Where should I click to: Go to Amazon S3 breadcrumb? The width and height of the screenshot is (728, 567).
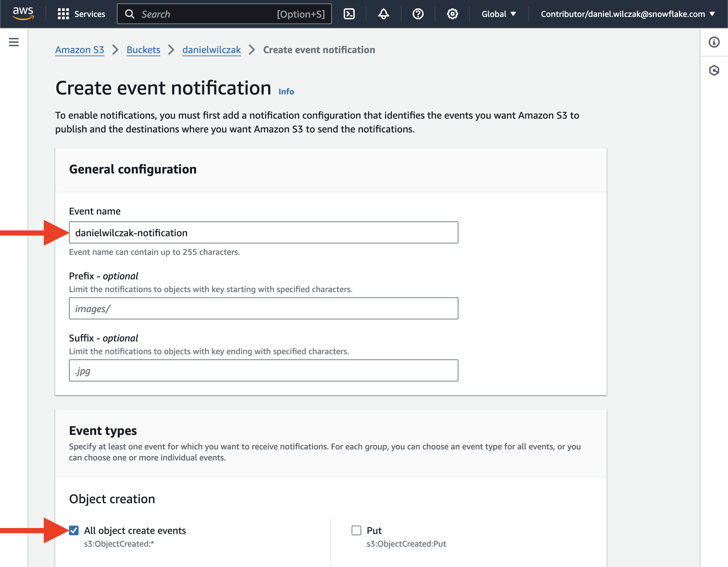[80, 50]
